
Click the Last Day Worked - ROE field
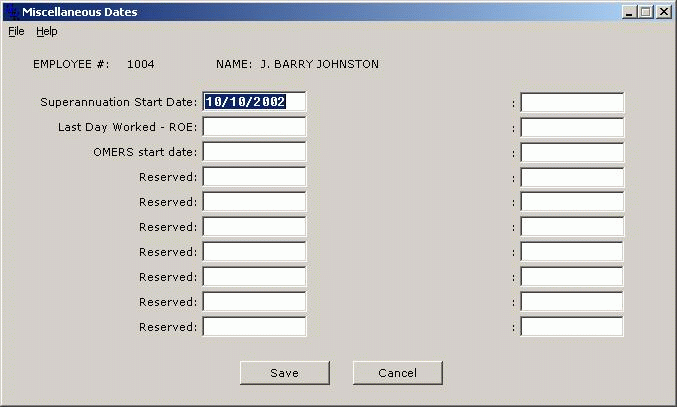click(x=254, y=127)
